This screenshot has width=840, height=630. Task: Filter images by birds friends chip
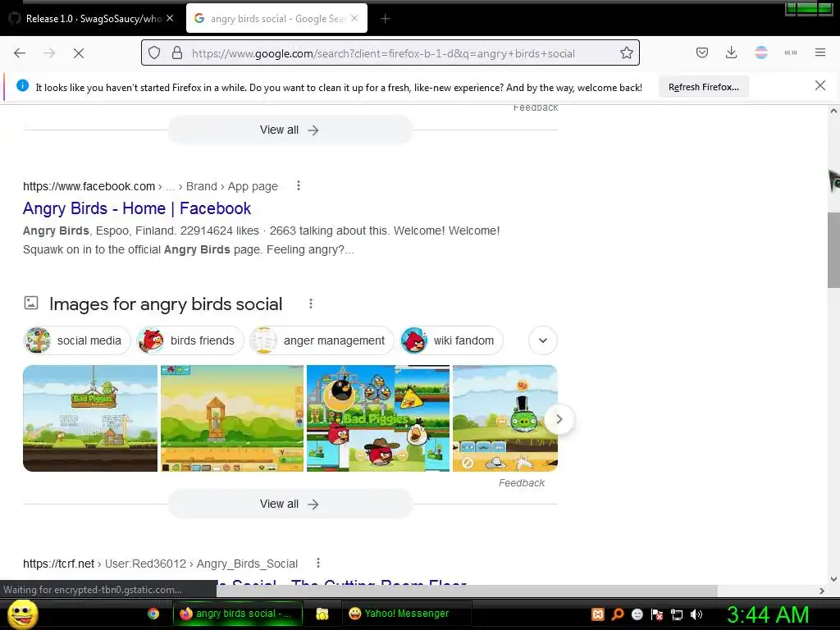[190, 340]
